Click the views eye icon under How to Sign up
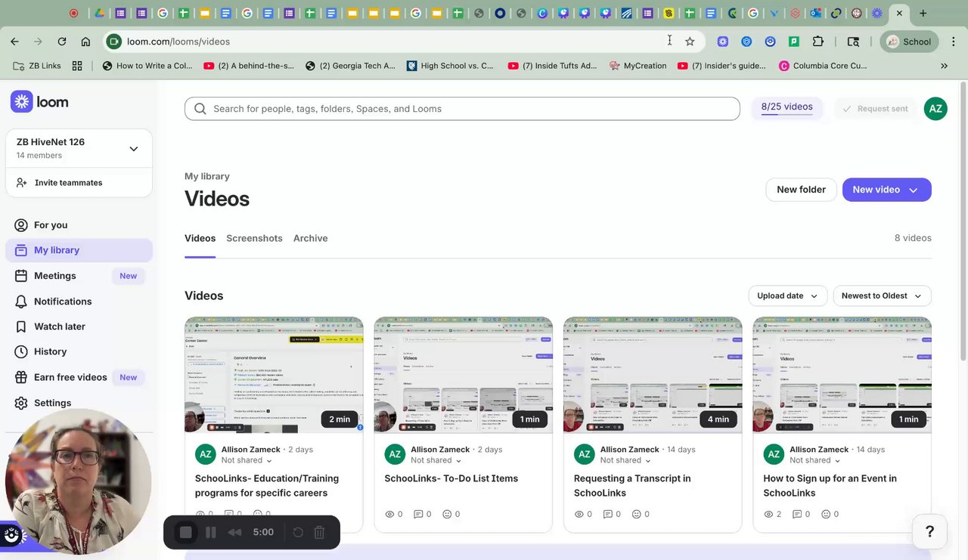The image size is (968, 560). point(768,514)
